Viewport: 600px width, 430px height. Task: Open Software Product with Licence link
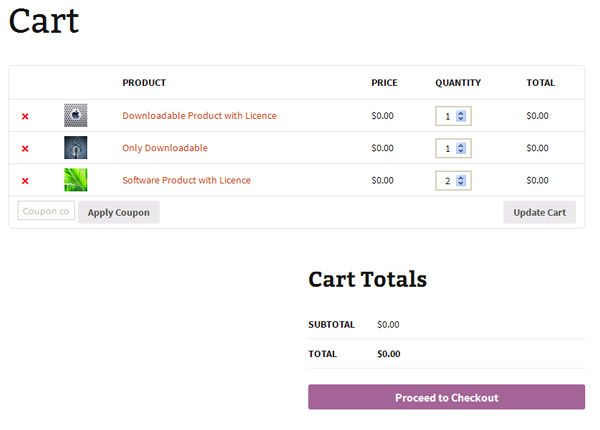[186, 180]
